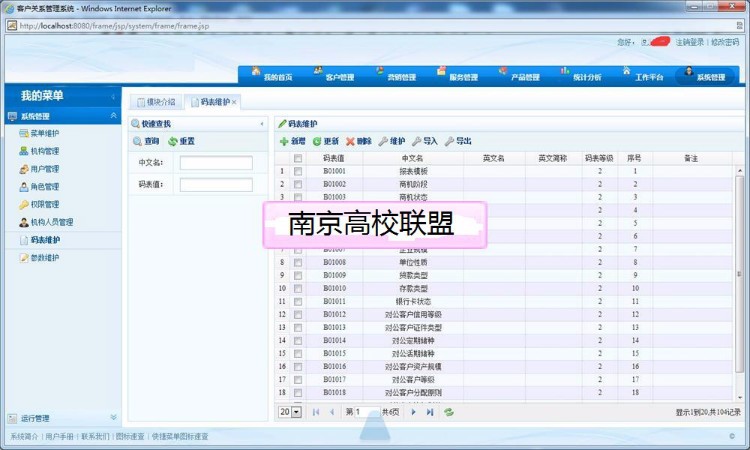Click the red X 删除 toolbar button
750x450 pixels.
(359, 141)
